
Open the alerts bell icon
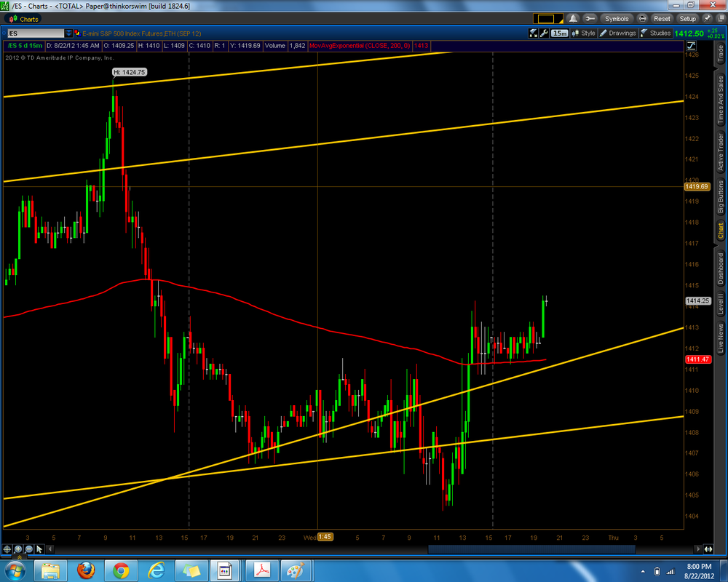[573, 19]
